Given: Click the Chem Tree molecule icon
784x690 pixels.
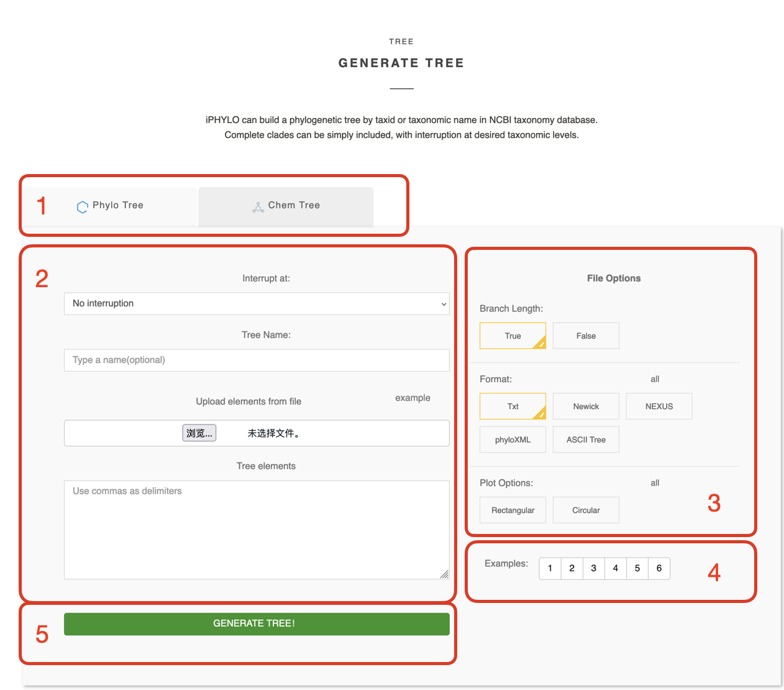Looking at the screenshot, I should point(258,207).
